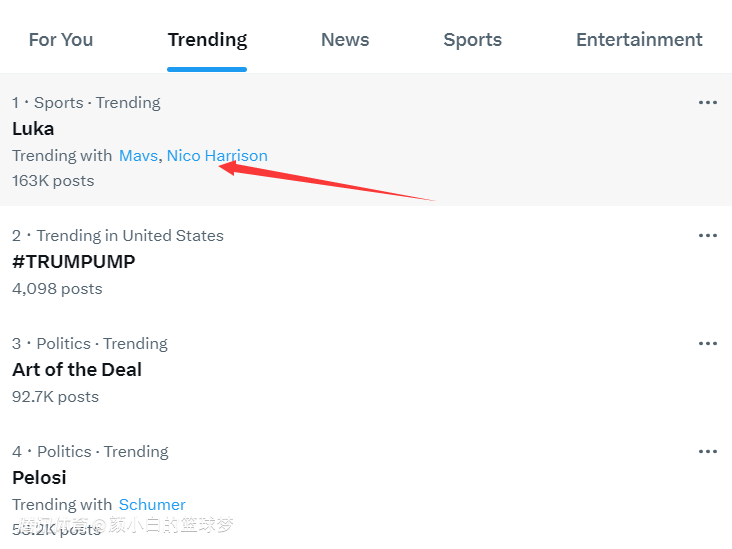Select the Trending tab
The image size is (732, 549).
coord(207,40)
